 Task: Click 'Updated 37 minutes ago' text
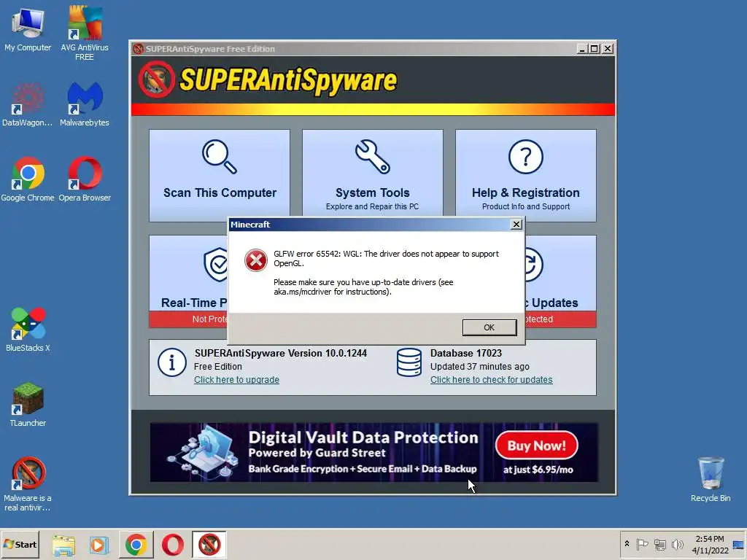(480, 366)
